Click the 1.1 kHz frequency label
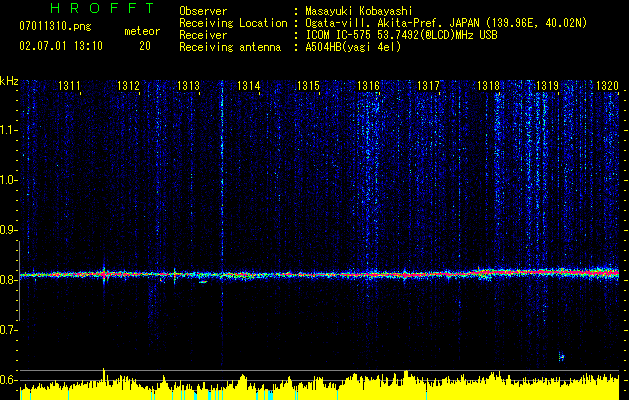 pyautogui.click(x=8, y=131)
